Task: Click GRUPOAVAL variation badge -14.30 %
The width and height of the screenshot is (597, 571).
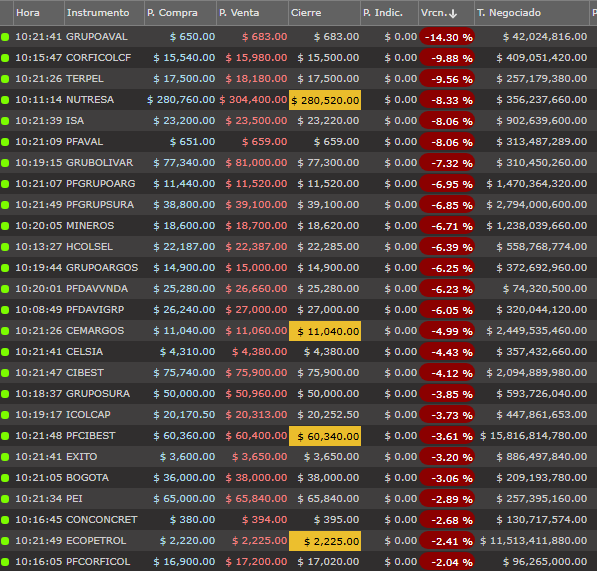Action: pos(447,37)
